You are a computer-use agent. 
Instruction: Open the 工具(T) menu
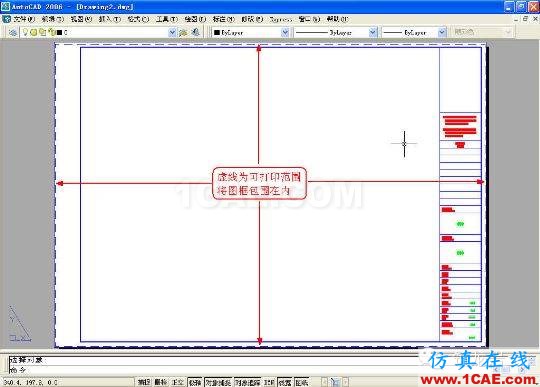tap(167, 19)
